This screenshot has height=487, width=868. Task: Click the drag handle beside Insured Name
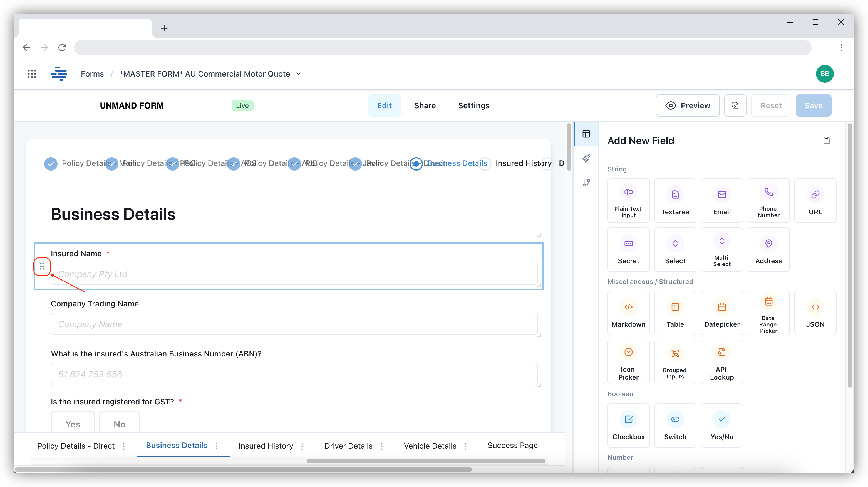[42, 267]
